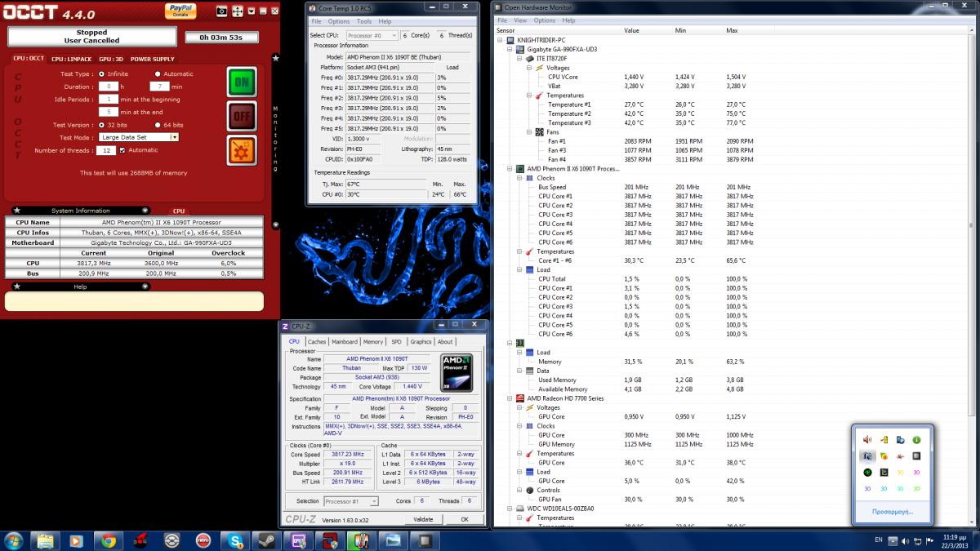Collapse the AMD Phenom II X6 1090T Processor node
Viewport: 980px width, 551px height.
[509, 169]
